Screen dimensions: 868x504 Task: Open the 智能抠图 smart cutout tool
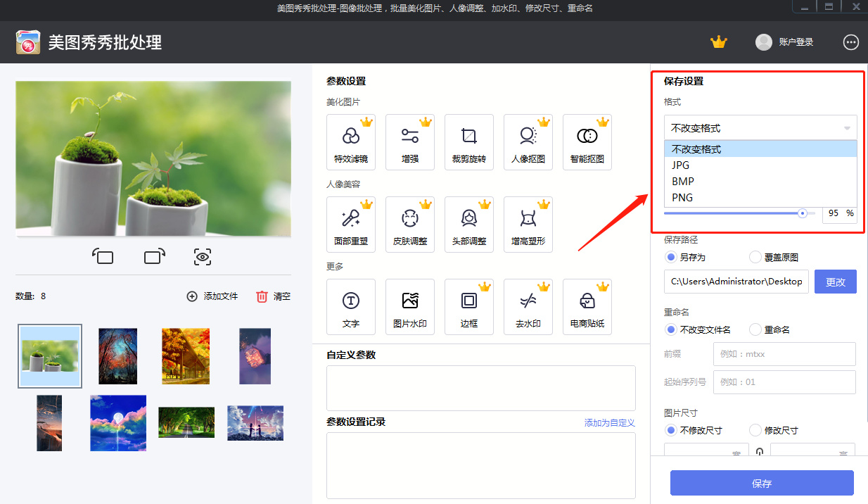[x=587, y=142]
